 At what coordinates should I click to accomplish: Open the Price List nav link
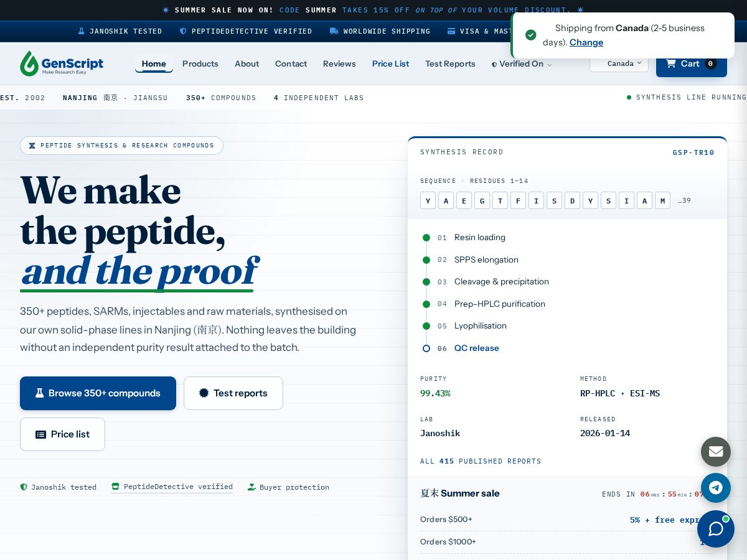tap(390, 63)
